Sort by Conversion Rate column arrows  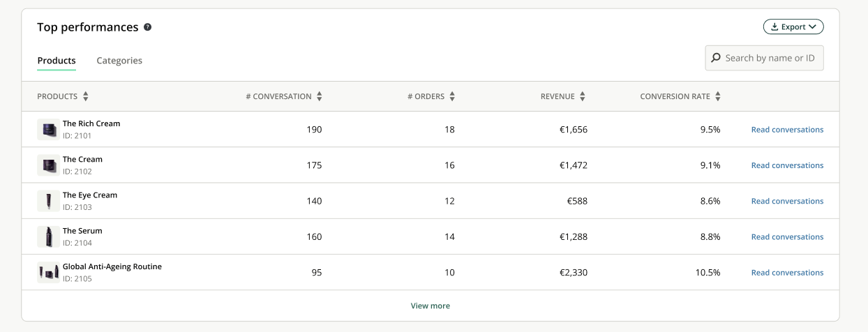click(718, 97)
